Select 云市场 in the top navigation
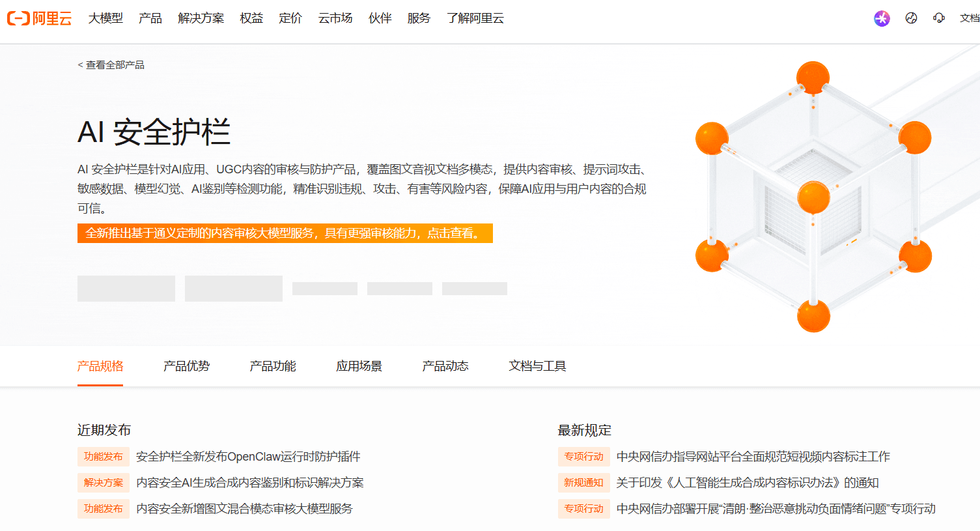The height and width of the screenshot is (531, 980). tap(335, 18)
